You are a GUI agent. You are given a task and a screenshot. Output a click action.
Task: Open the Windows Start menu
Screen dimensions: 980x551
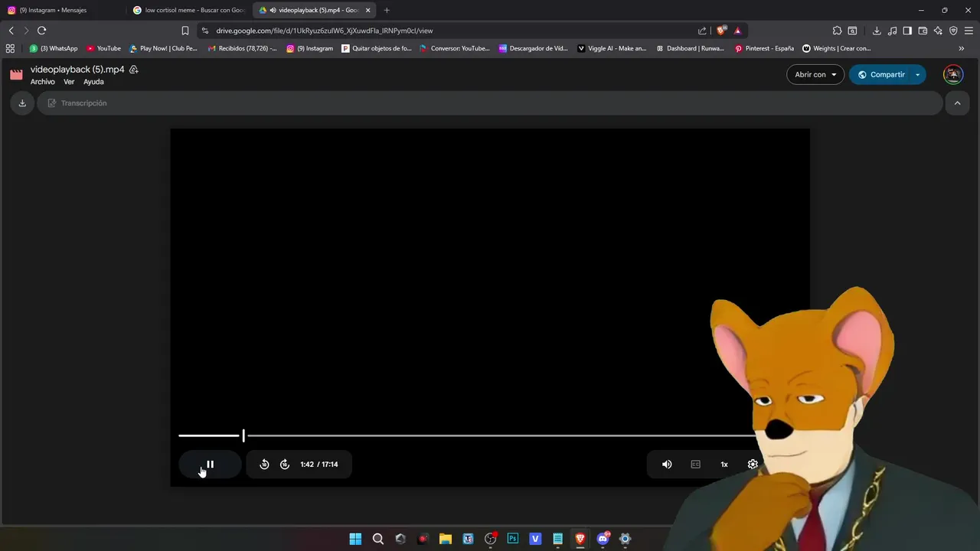(355, 539)
